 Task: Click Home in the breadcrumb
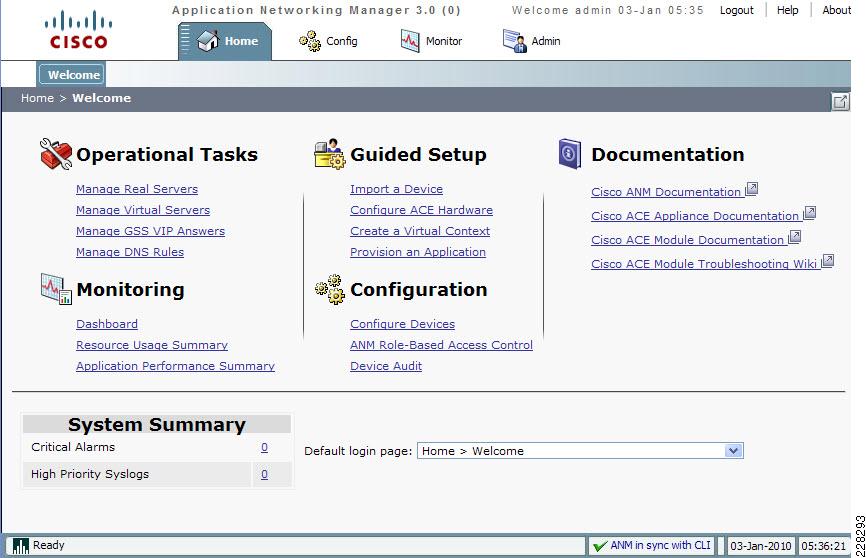pyautogui.click(x=37, y=98)
